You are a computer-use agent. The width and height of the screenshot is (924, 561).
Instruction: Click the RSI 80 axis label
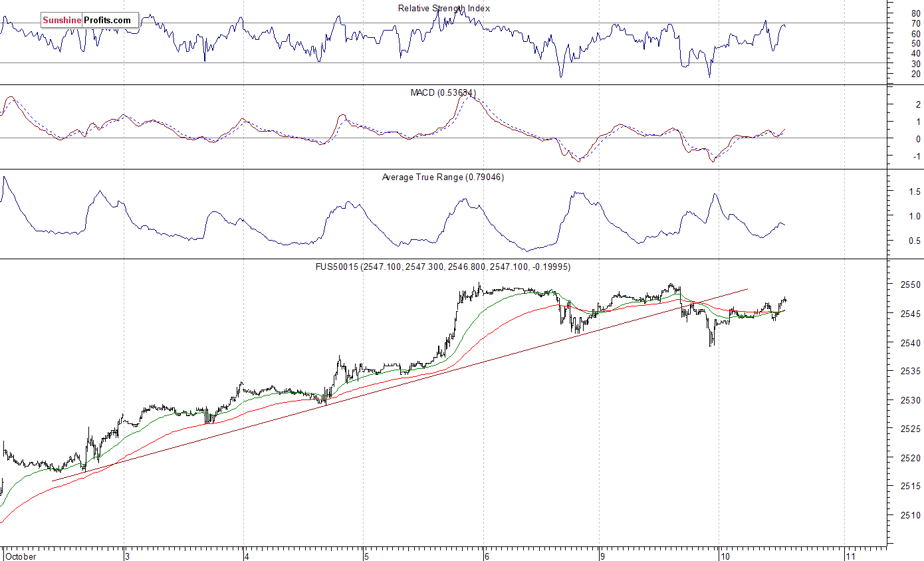[915, 13]
